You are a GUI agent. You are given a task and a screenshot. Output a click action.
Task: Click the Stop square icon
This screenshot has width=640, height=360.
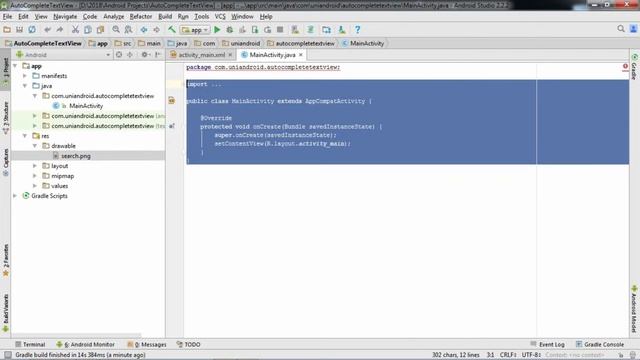coord(280,29)
